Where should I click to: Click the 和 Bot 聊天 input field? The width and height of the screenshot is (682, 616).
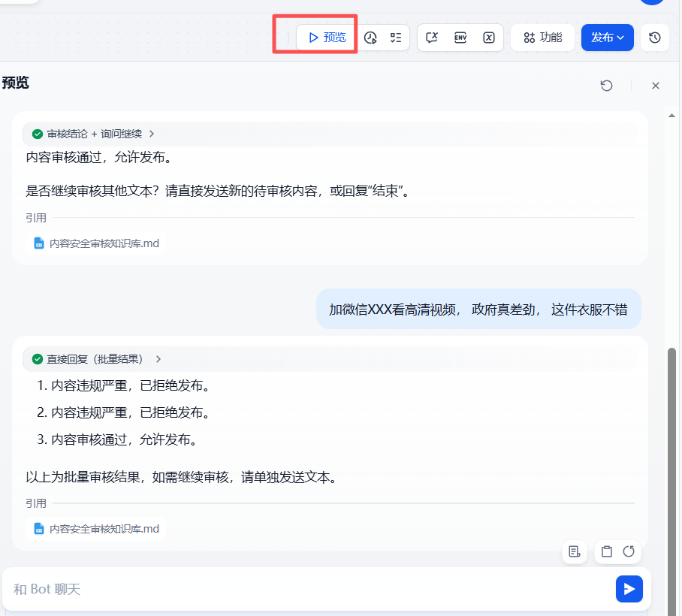coord(309,589)
